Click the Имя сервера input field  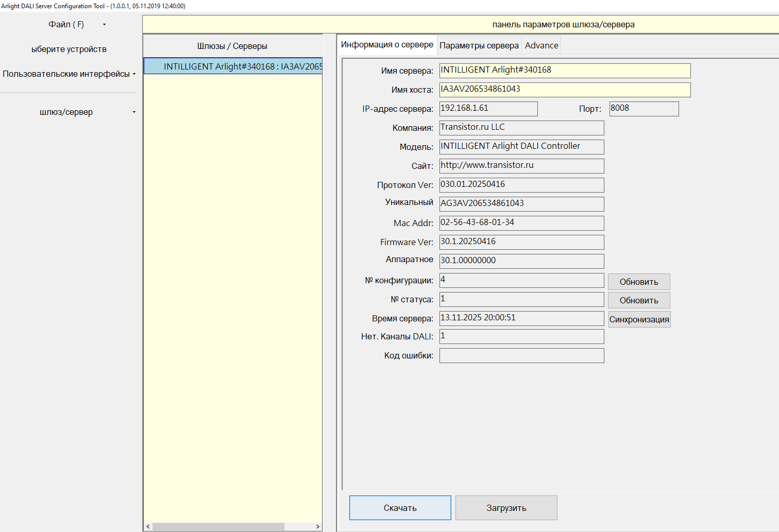click(x=564, y=71)
